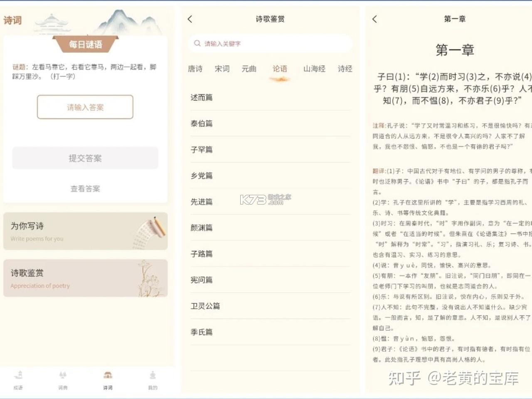Switch to the 诗经 tab
Screen dimensions: 532x399
click(x=345, y=69)
